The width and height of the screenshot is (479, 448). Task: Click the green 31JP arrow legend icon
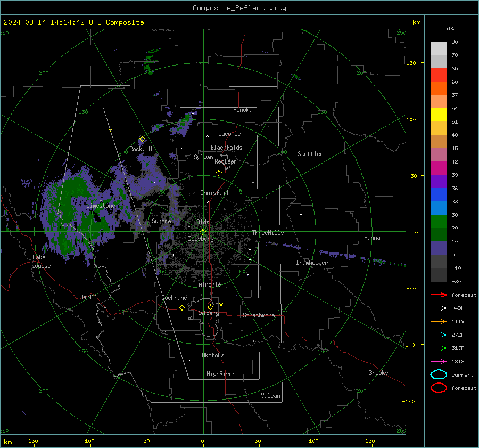click(x=439, y=348)
